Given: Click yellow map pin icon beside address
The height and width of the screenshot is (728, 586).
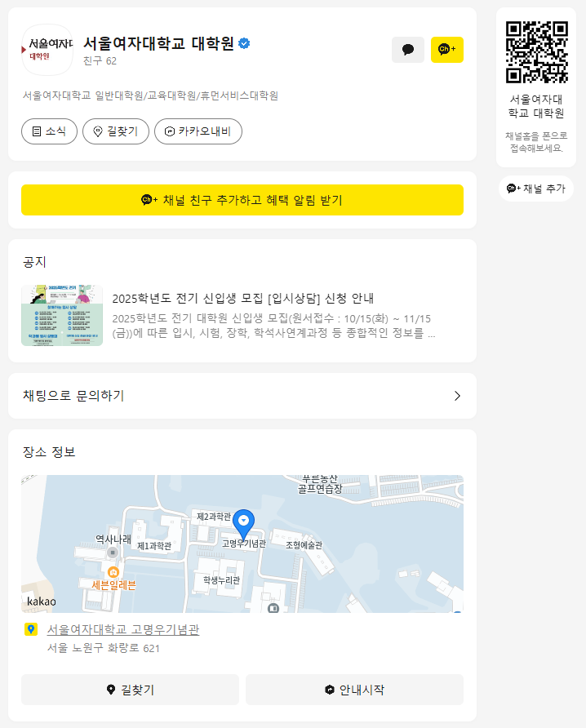Looking at the screenshot, I should (31, 629).
